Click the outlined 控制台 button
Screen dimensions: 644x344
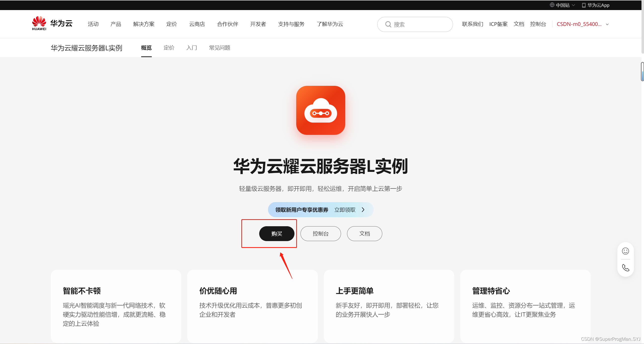point(320,234)
